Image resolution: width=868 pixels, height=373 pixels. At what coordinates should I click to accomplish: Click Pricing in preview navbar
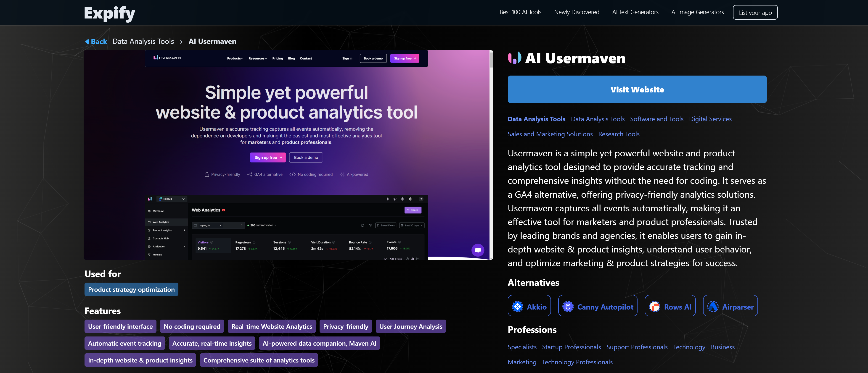278,58
